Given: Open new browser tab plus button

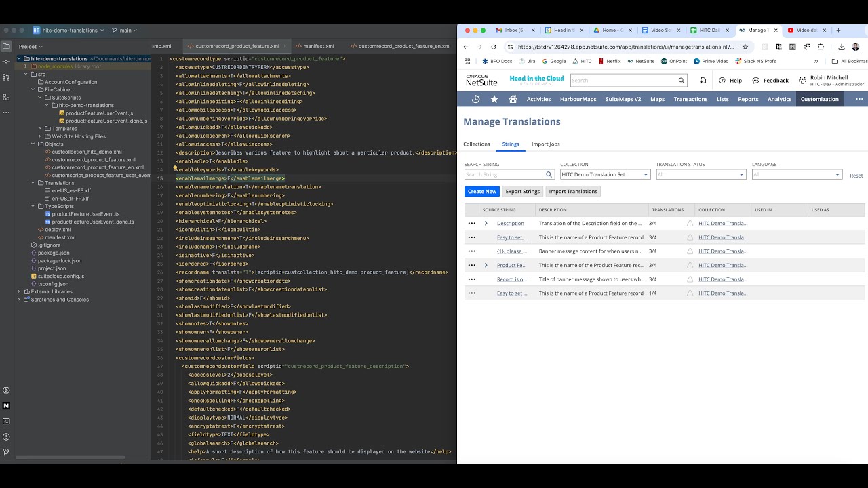Looking at the screenshot, I should (838, 30).
